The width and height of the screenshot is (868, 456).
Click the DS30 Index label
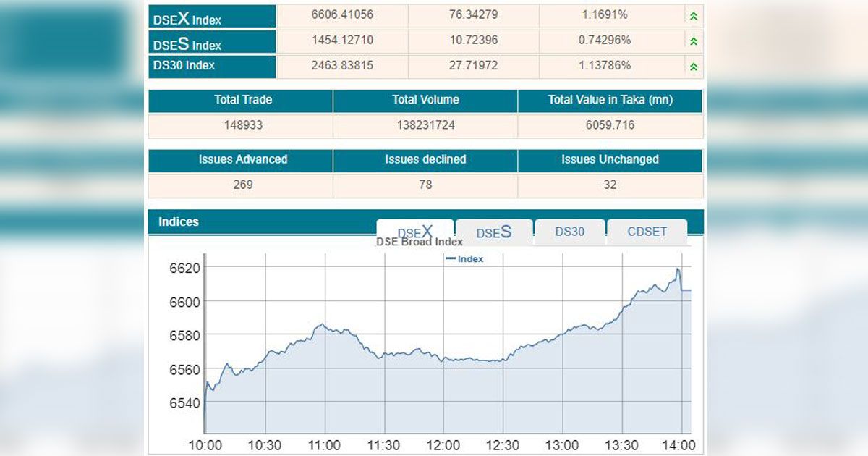[x=184, y=65]
